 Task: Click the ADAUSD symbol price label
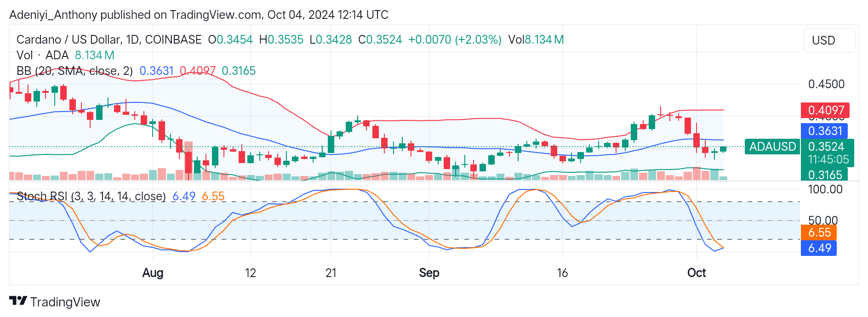tap(772, 147)
